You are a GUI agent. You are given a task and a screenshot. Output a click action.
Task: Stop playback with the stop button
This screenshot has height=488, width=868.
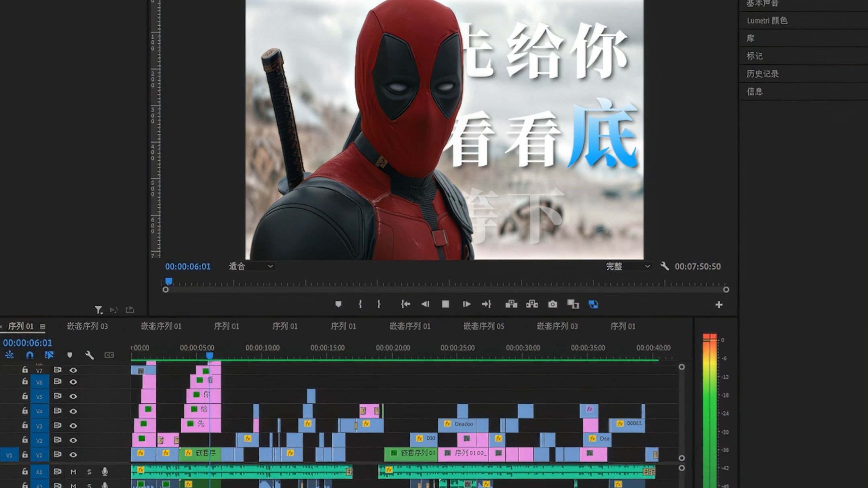click(x=445, y=304)
